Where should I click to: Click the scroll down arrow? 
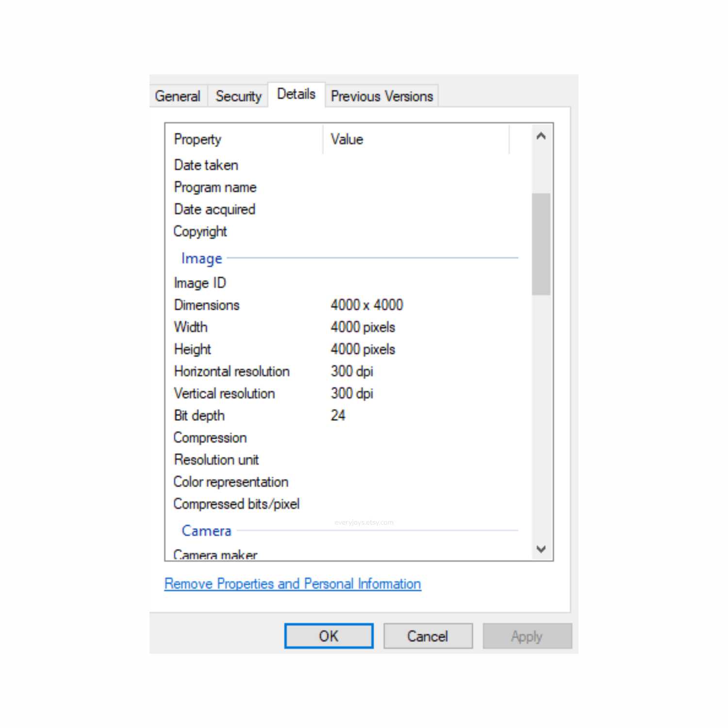pos(541,549)
